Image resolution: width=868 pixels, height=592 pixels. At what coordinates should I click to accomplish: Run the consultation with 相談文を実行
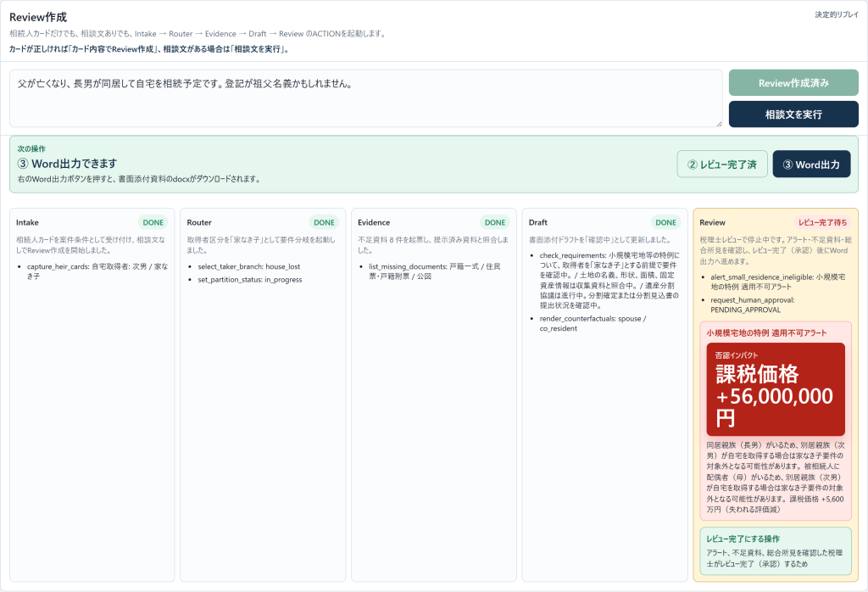point(793,114)
